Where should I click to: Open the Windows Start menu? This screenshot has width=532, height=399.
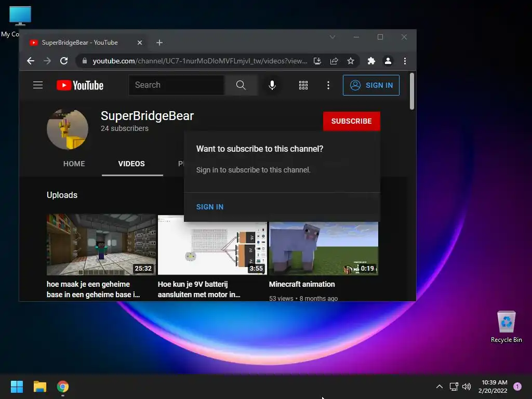click(x=17, y=387)
